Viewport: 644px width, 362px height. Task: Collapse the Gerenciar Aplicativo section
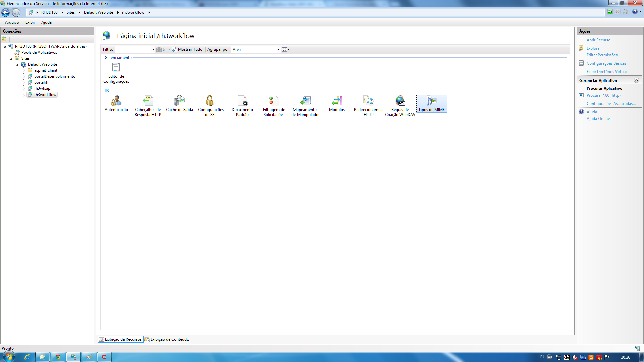[x=636, y=81]
